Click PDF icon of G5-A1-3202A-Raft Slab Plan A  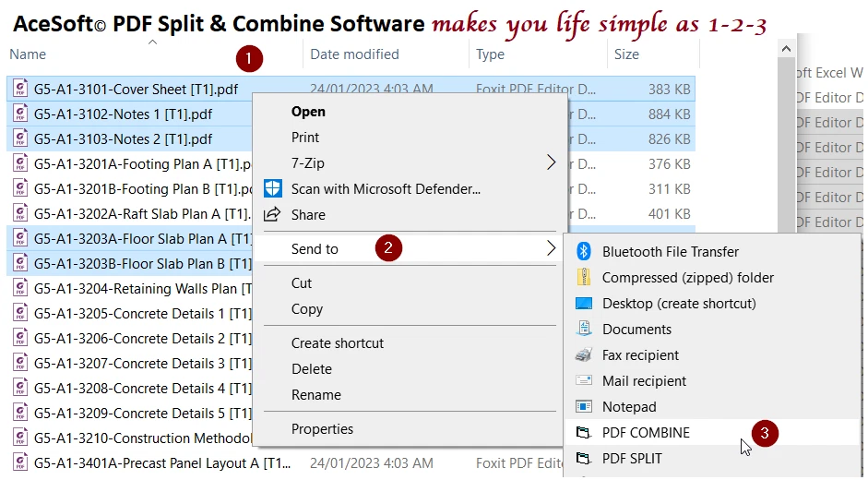click(x=20, y=213)
